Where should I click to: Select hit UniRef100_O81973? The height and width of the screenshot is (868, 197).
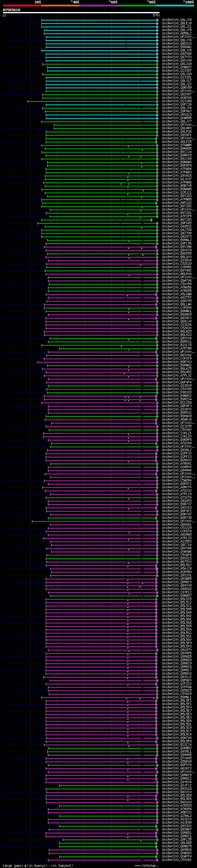click(176, 236)
